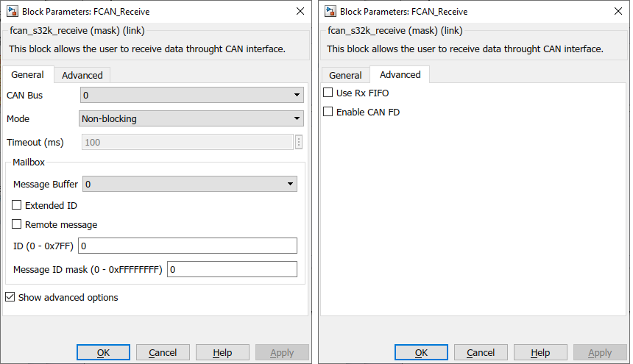Click the Simulink icon in left dialog title bar

13,11
